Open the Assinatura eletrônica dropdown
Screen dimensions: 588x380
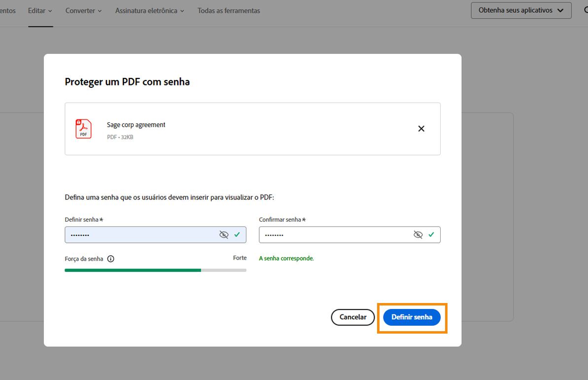click(x=149, y=10)
